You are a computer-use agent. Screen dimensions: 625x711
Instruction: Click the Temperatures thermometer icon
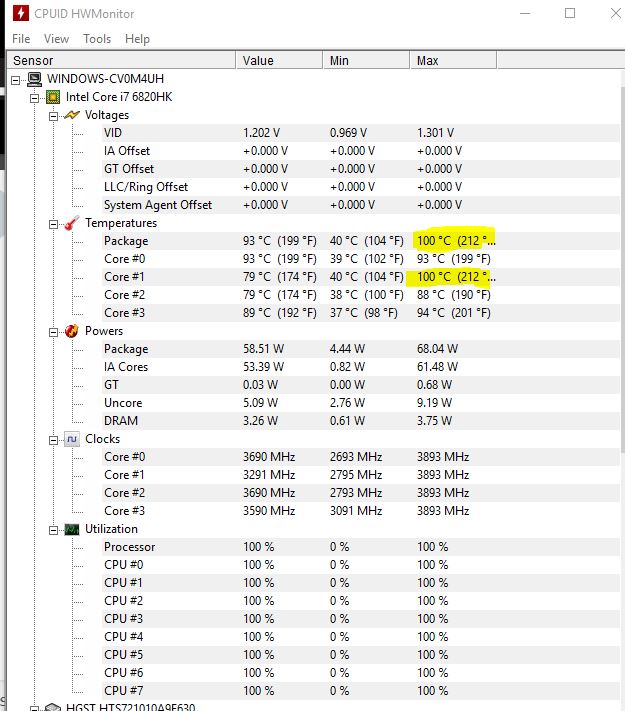coord(72,223)
